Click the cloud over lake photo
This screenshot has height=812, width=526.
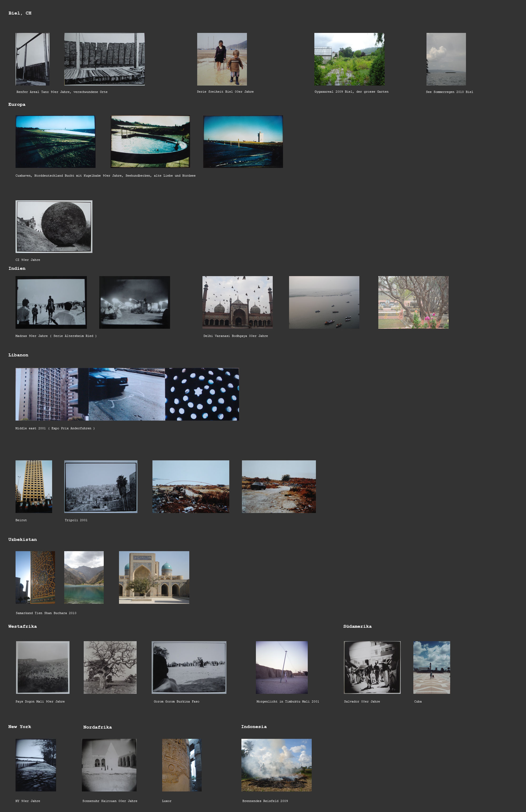click(x=446, y=59)
